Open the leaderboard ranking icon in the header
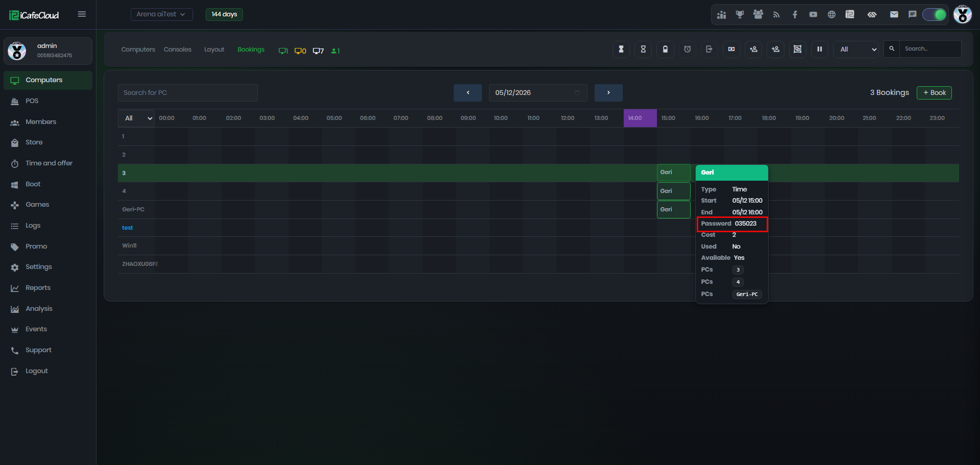Viewport: 980px width, 465px height. coord(721,15)
